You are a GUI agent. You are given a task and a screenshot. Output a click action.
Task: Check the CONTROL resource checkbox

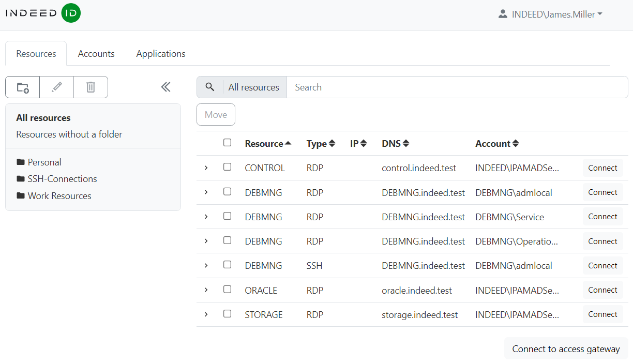pos(228,167)
